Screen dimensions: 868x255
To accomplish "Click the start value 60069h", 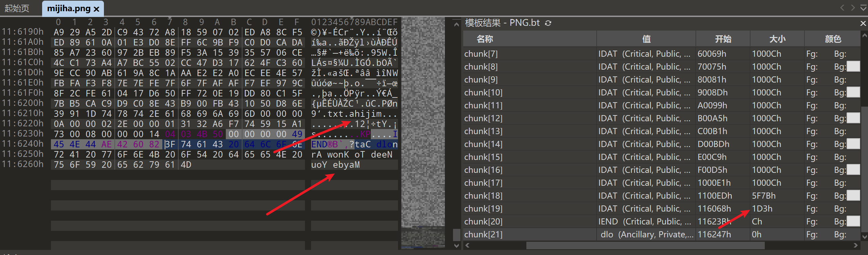I will (712, 54).
